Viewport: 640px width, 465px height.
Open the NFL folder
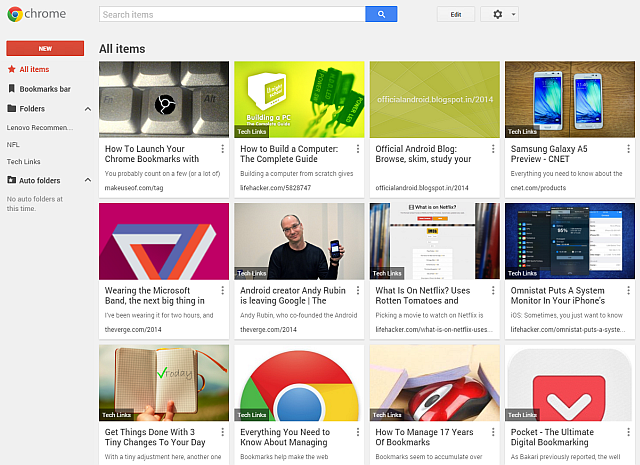click(13, 144)
